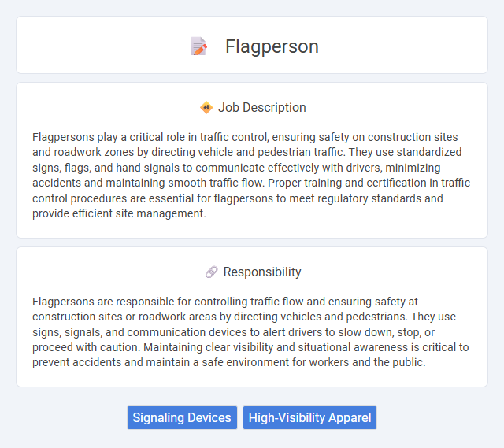
Task: Open the High-Visibility Apparel button
Action: 309,417
